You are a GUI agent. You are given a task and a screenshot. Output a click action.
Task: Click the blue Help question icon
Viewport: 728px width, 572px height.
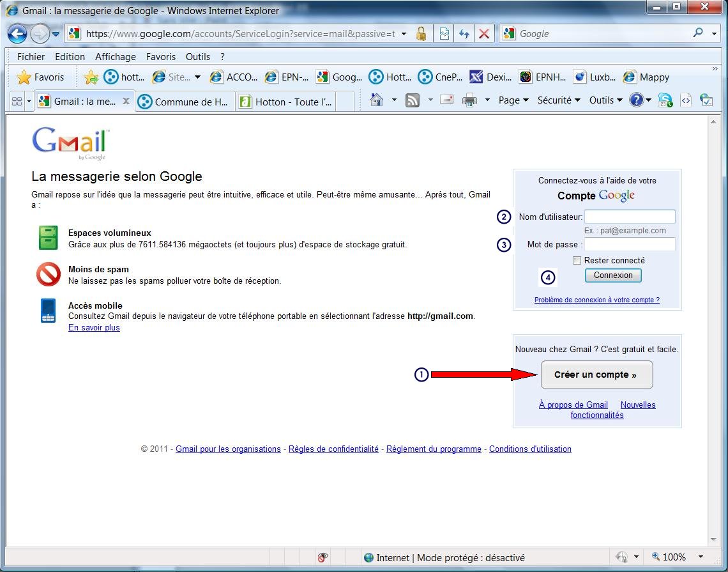tap(637, 100)
